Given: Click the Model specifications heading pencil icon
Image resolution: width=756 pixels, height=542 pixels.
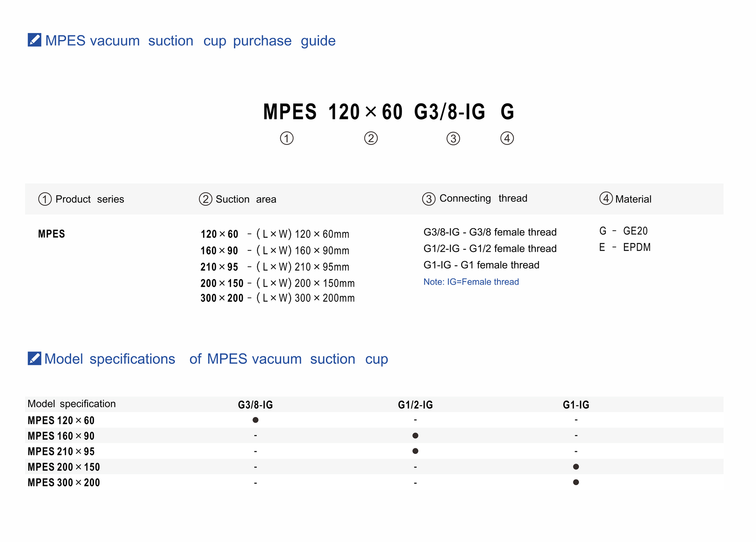Looking at the screenshot, I should tap(34, 358).
